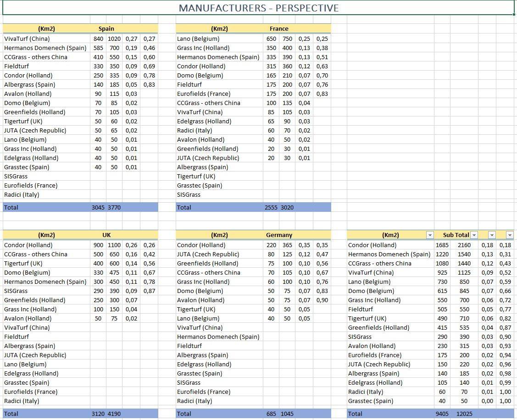
Task: Click value 650 in the Lano France row
Action: click(x=272, y=39)
